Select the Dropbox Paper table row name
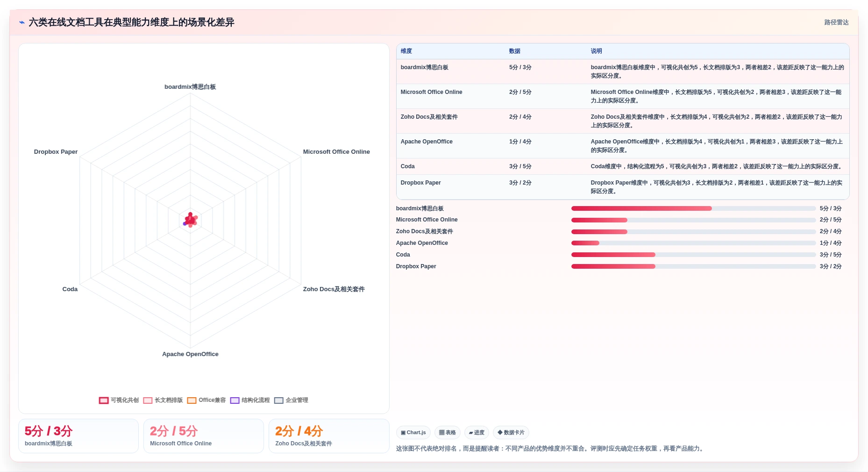Image resolution: width=868 pixels, height=472 pixels. coord(420,183)
